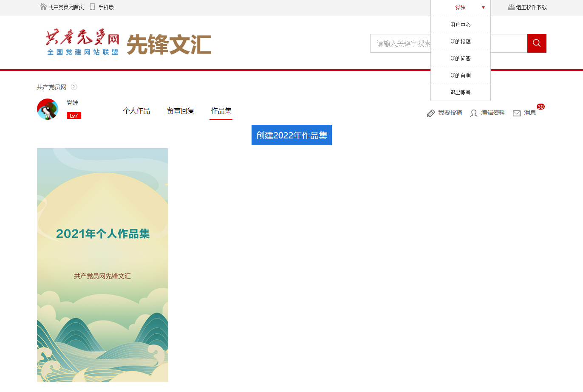Open 我的投稿 in the user menu
583x392 pixels.
(460, 42)
